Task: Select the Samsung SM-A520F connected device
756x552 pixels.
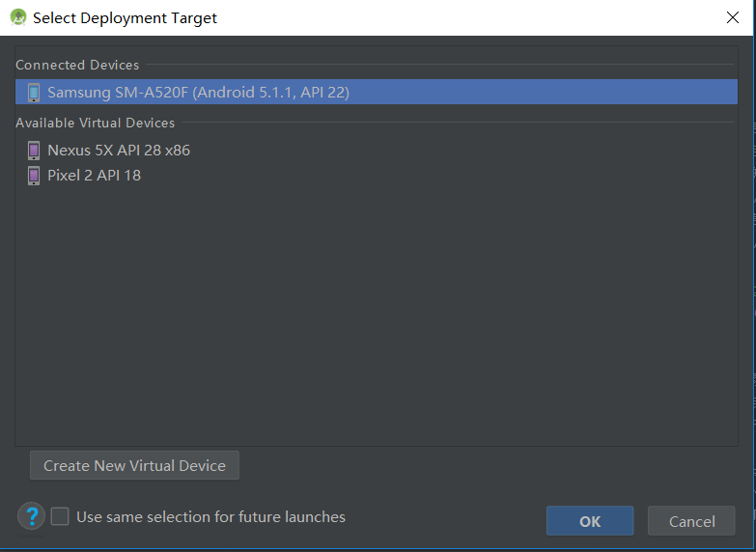Action: (377, 92)
